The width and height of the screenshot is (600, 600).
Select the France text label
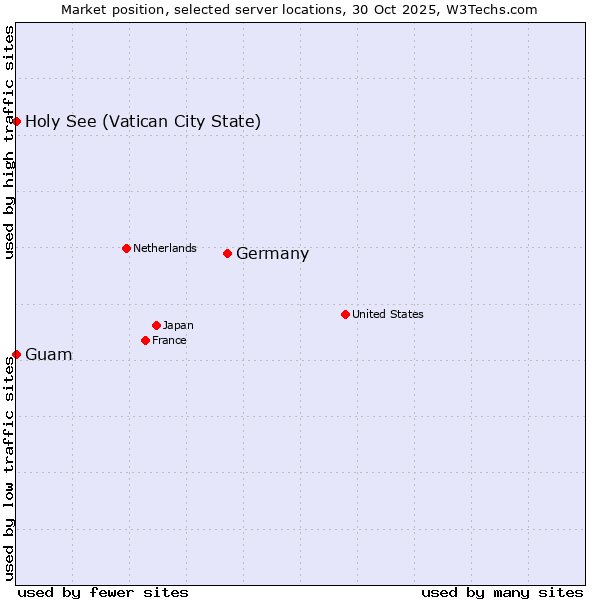(169, 340)
